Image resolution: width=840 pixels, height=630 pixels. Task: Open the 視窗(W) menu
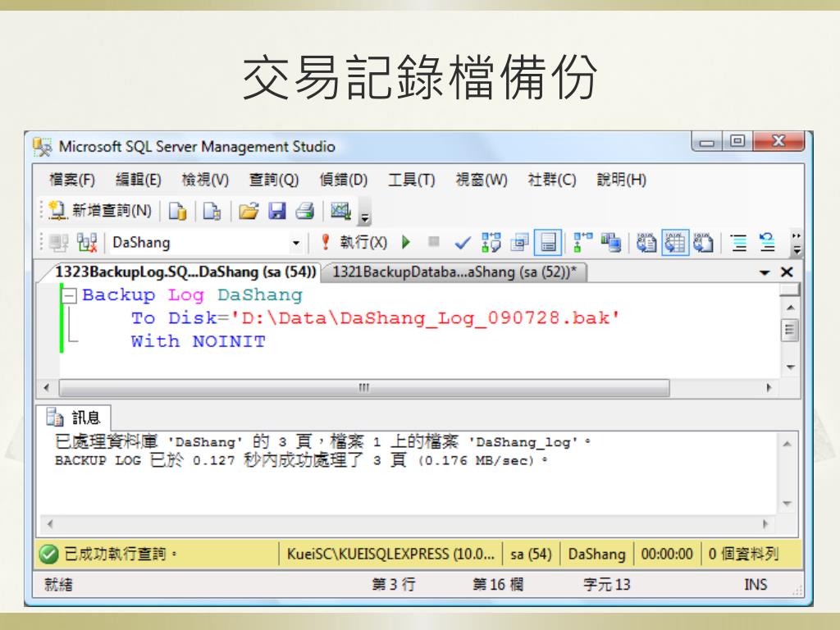[x=481, y=180]
